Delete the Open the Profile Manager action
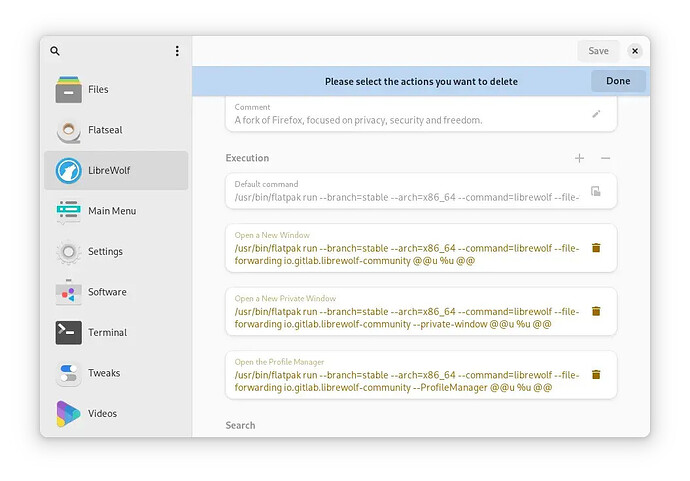The width and height of the screenshot is (690, 481). click(x=596, y=375)
